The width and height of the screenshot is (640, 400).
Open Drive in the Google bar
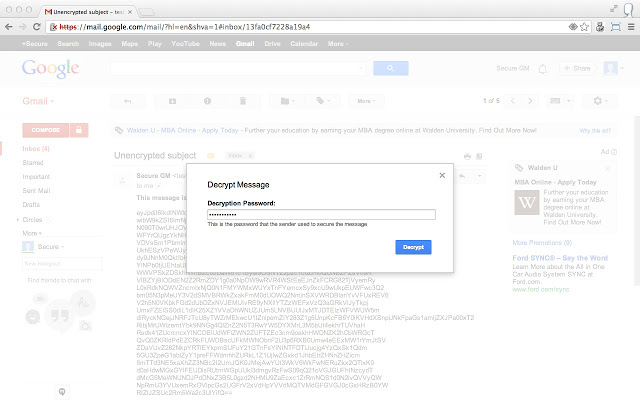(272, 44)
